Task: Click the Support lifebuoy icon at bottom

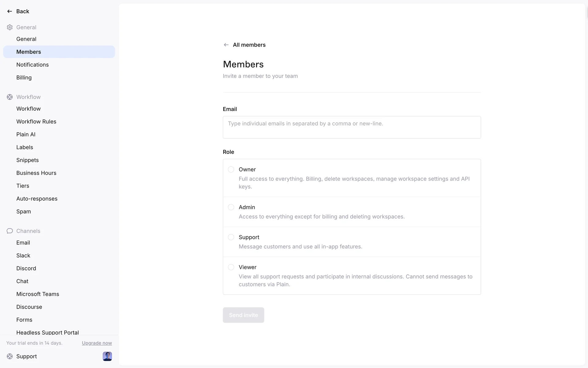Action: click(10, 356)
